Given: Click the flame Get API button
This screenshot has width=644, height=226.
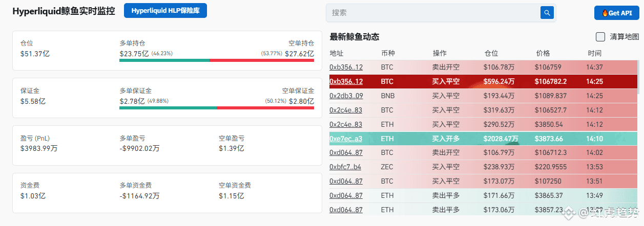Looking at the screenshot, I should (617, 13).
